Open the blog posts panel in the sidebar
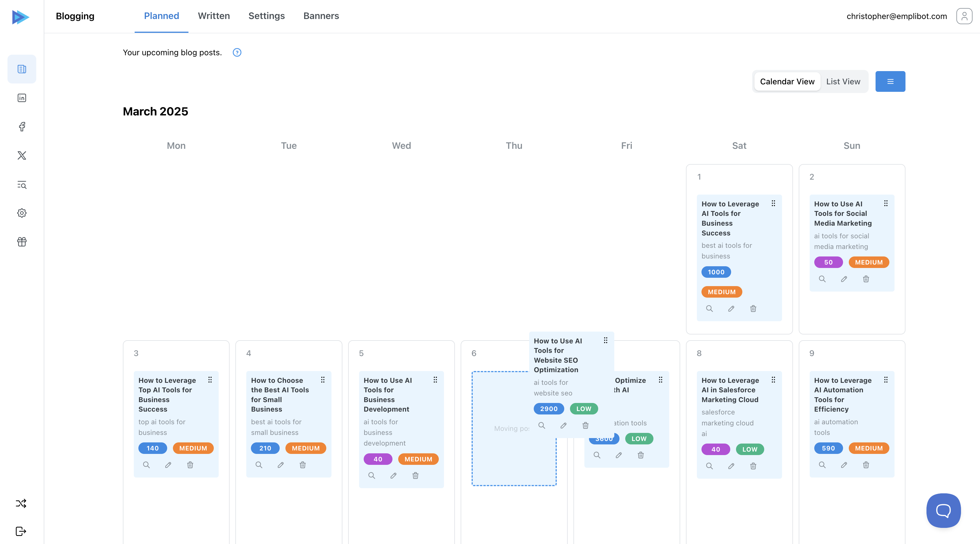 22,69
